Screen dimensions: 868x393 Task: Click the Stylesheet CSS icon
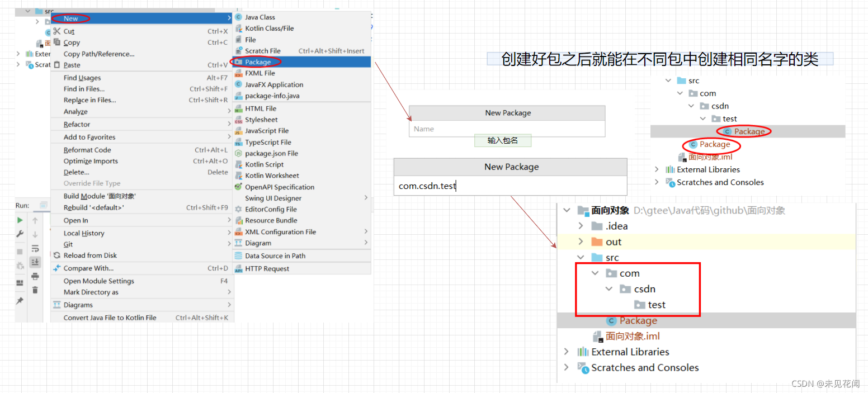coord(239,120)
